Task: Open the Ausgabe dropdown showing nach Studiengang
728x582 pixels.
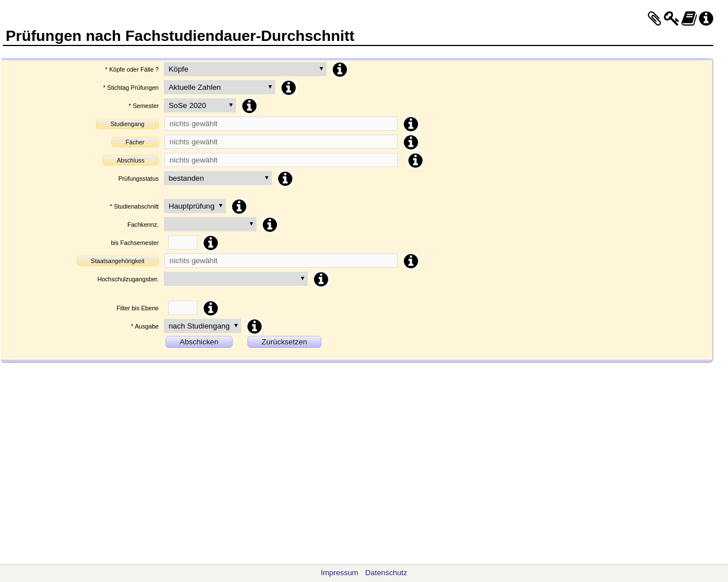Action: point(202,326)
